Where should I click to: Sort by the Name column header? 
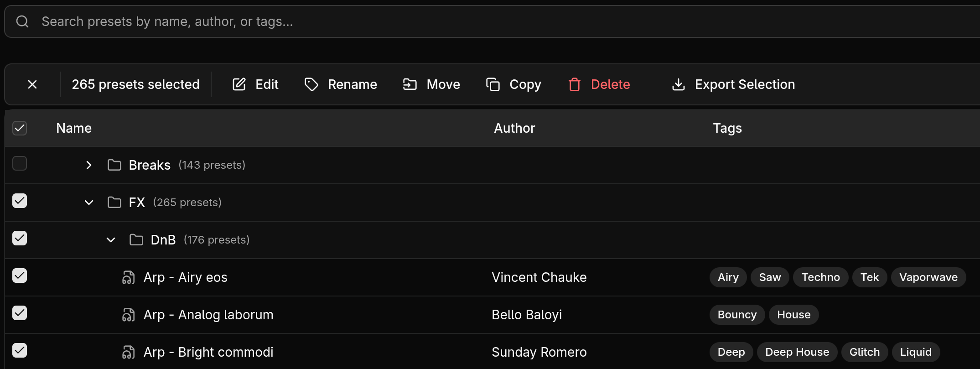[74, 128]
